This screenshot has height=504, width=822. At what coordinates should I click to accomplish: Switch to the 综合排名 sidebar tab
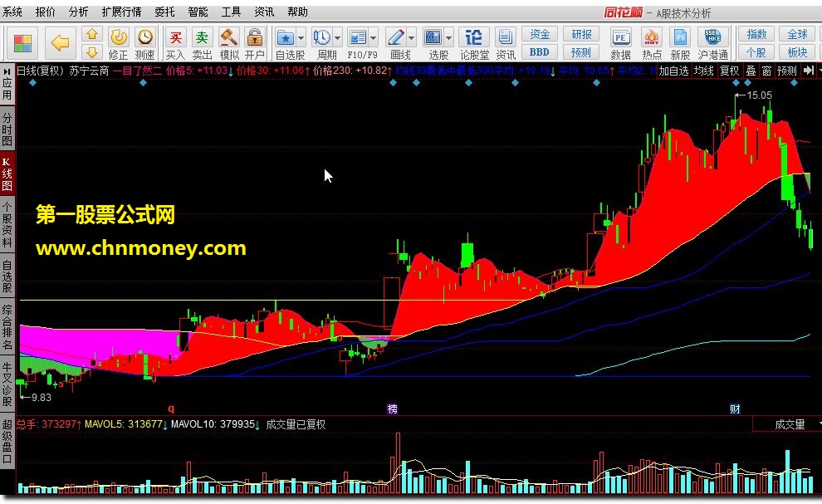[7, 328]
